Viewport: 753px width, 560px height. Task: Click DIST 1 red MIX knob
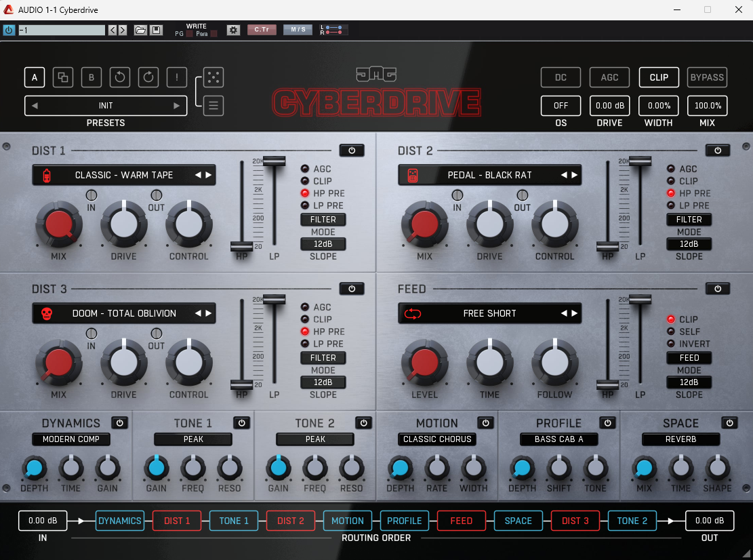[58, 224]
